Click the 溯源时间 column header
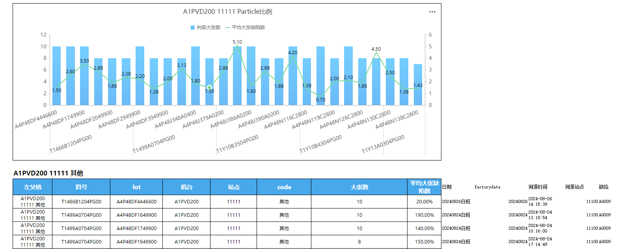 pos(538,187)
